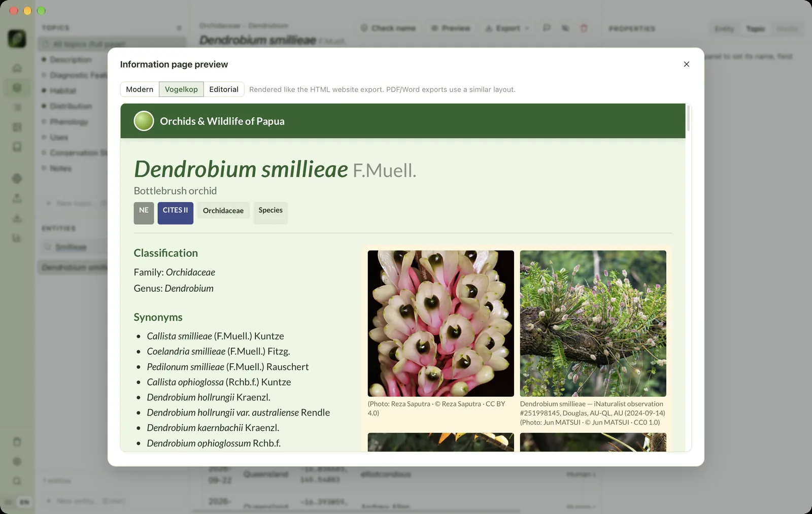Screen dimensions: 812x514
Task: Select the Description topic in background list
Action: [x=71, y=60]
